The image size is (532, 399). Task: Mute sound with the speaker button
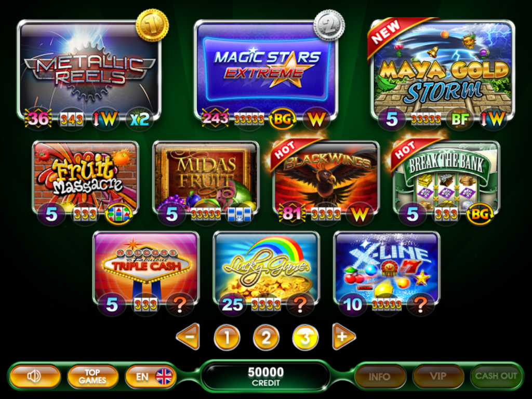point(35,376)
